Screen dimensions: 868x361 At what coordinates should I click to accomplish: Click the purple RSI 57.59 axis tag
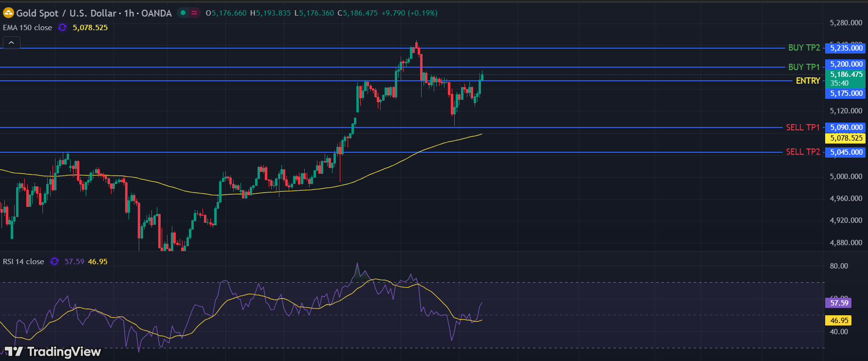pyautogui.click(x=839, y=303)
